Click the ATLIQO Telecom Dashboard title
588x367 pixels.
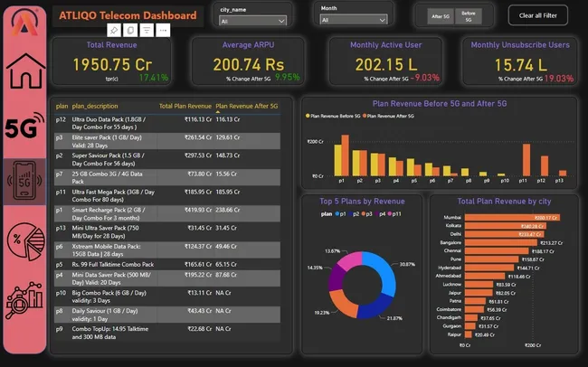click(x=128, y=15)
